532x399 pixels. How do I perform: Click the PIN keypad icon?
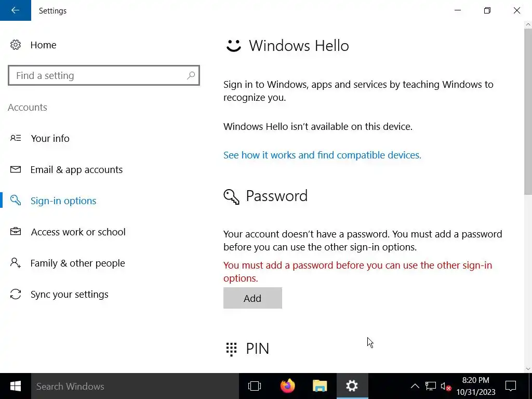[231, 349]
